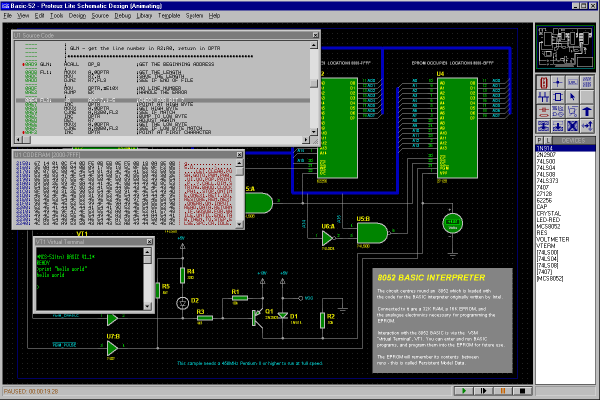Screen dimensions: 600x400
Task: Select the generators and probes icon
Action: point(558,111)
